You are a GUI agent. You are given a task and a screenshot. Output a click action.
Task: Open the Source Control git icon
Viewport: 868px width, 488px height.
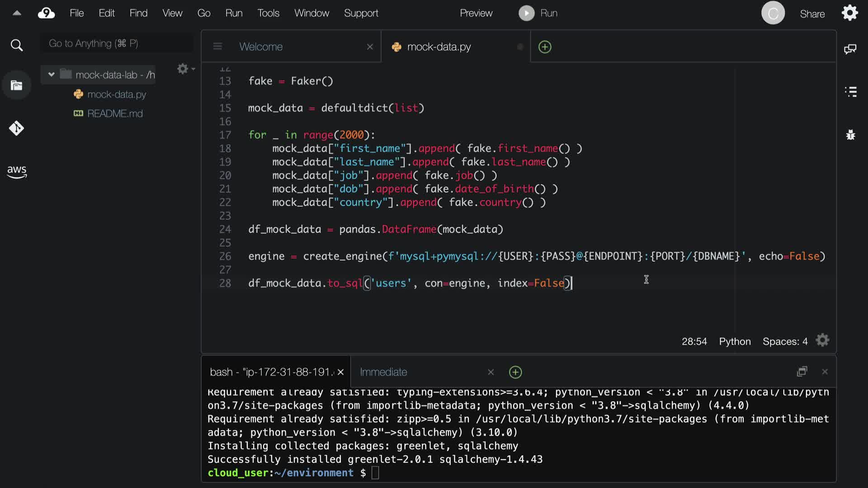tap(16, 128)
